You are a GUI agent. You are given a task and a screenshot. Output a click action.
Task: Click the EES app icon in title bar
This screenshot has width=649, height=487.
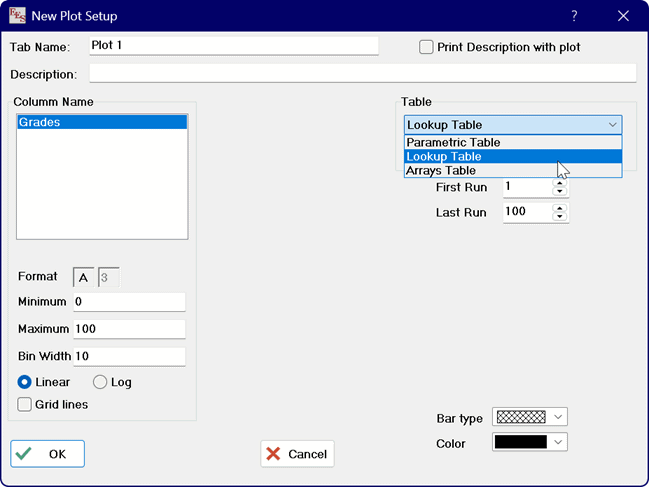tap(18, 16)
